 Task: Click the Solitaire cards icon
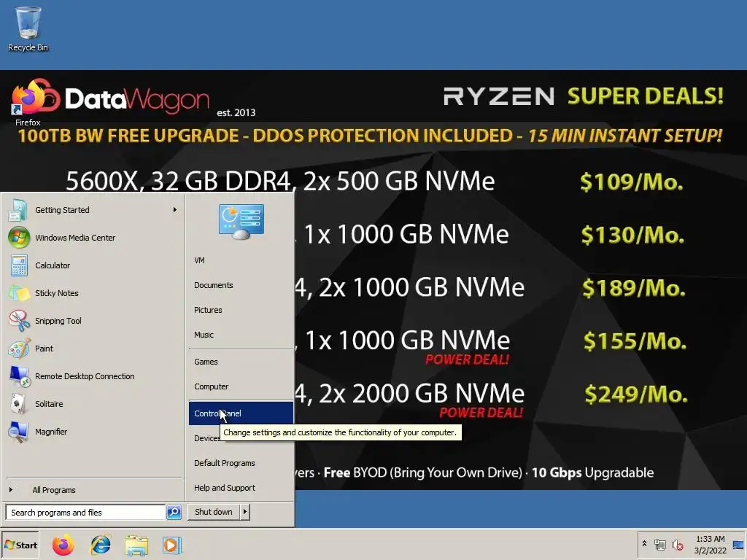[18, 404]
